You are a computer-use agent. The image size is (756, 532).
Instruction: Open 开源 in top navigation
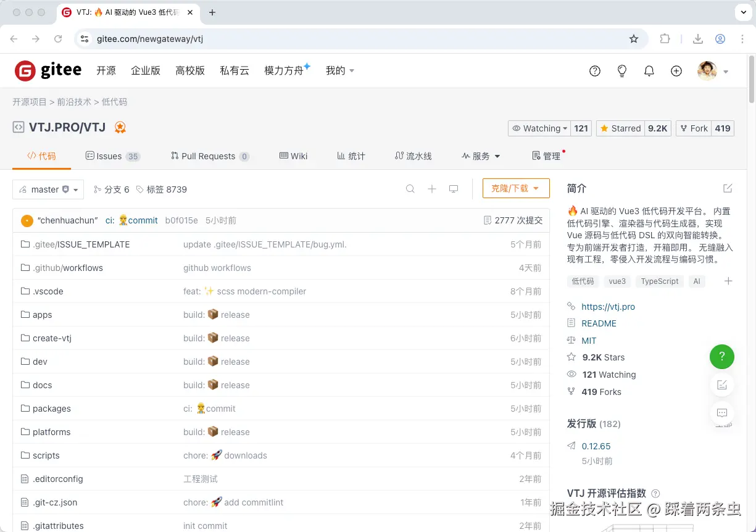pyautogui.click(x=106, y=71)
